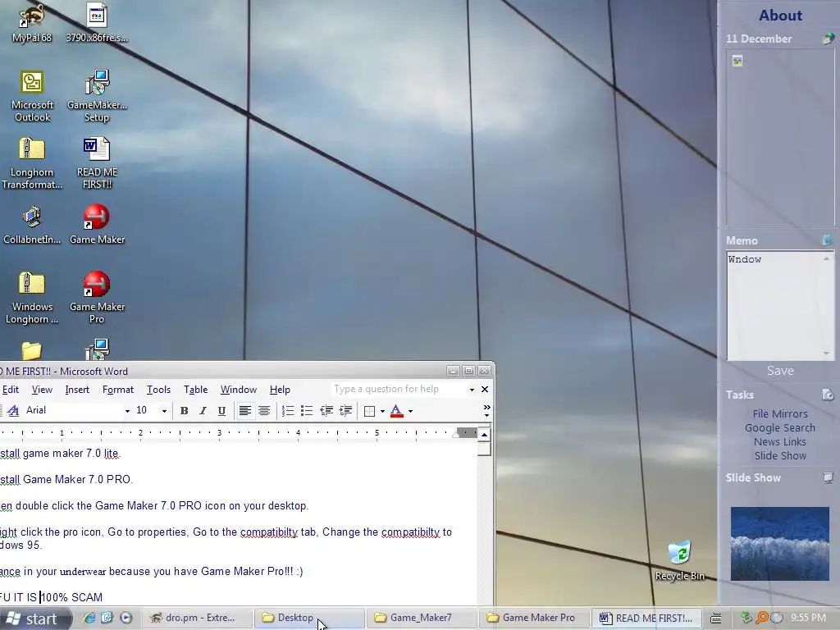Click Save in the sidebar Memo

pos(780,371)
